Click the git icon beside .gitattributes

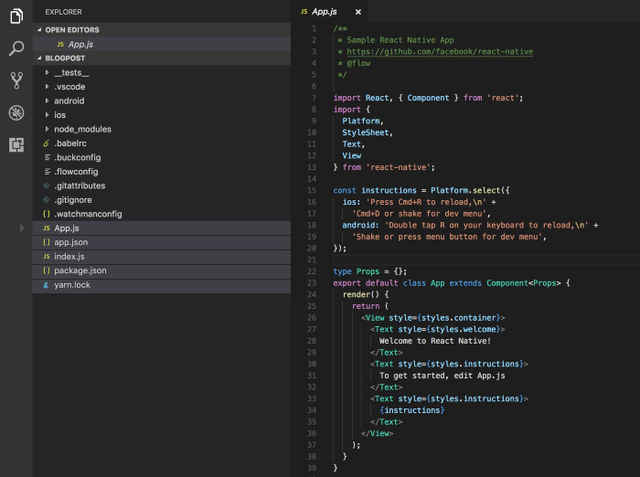47,186
